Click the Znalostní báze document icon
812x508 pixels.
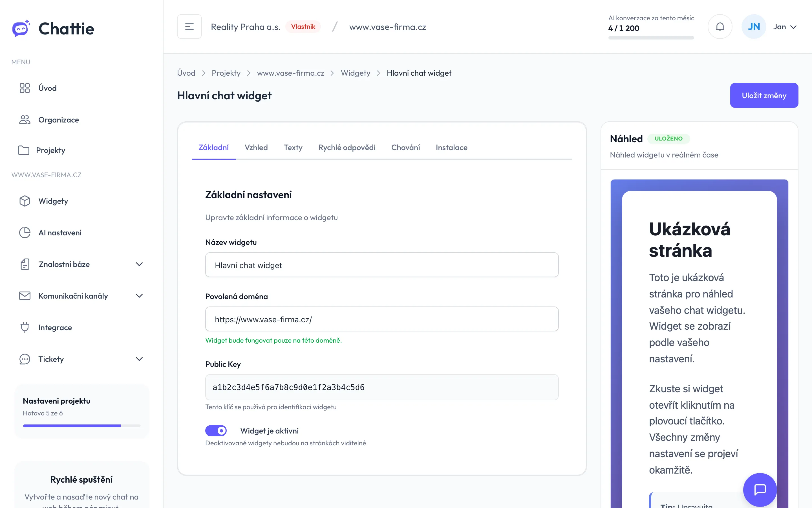click(25, 264)
